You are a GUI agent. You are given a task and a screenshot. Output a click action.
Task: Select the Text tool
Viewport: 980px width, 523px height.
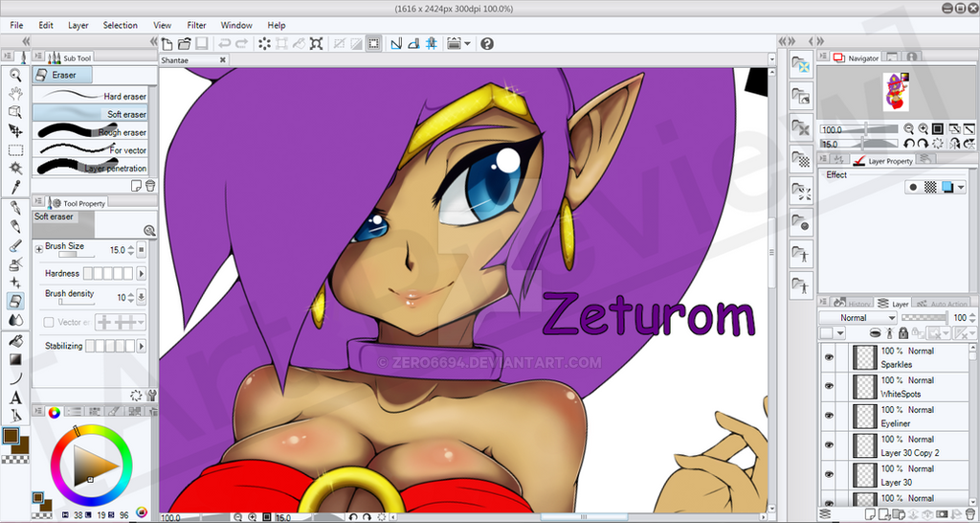point(15,398)
